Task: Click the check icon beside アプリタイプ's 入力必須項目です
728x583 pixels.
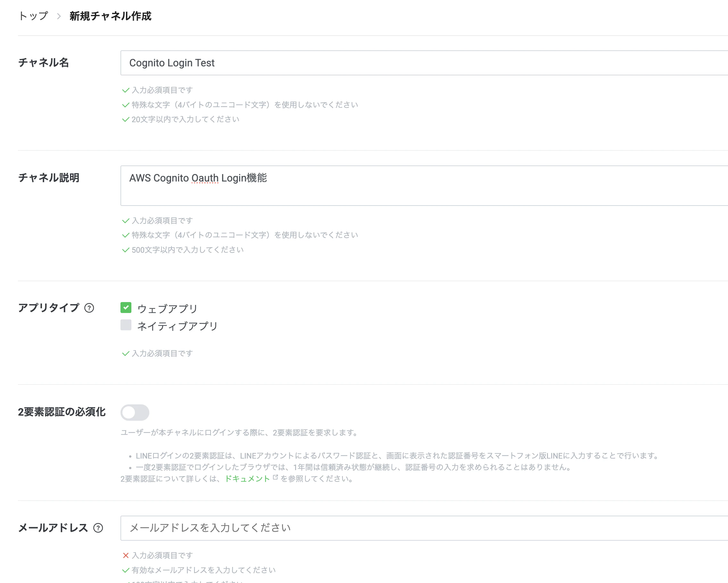Action: [126, 353]
